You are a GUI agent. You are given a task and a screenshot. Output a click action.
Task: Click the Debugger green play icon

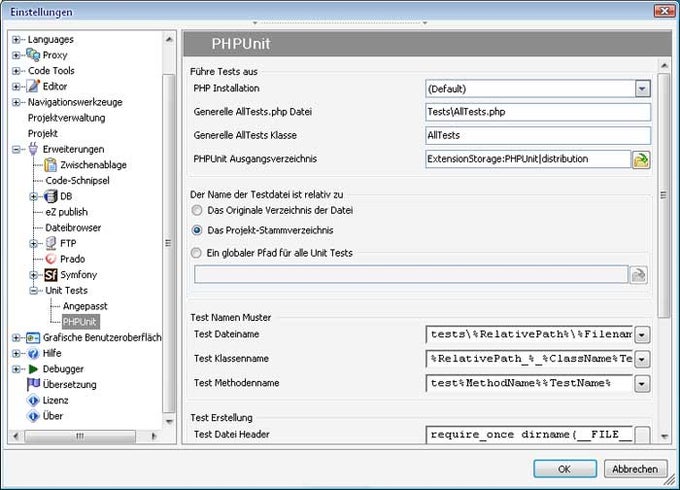pos(33,369)
